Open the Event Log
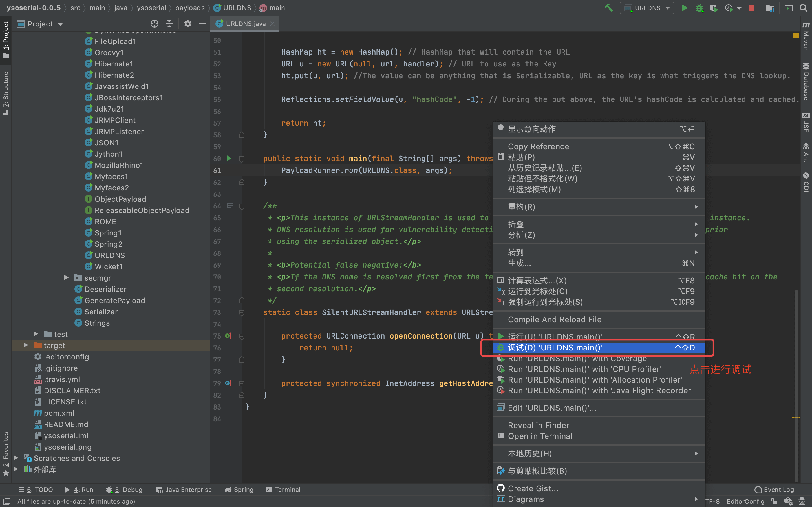The height and width of the screenshot is (507, 812). pos(775,490)
